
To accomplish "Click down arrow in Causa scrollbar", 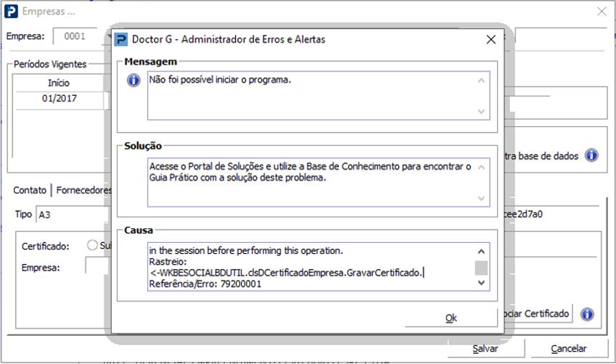I will click(x=481, y=283).
